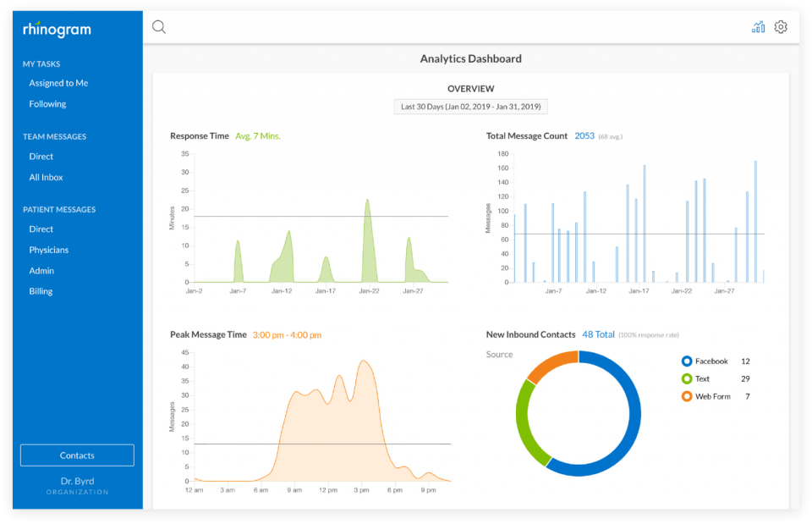Image resolution: width=812 pixels, height=524 pixels.
Task: Click the Text legend circle
Action: pos(687,379)
